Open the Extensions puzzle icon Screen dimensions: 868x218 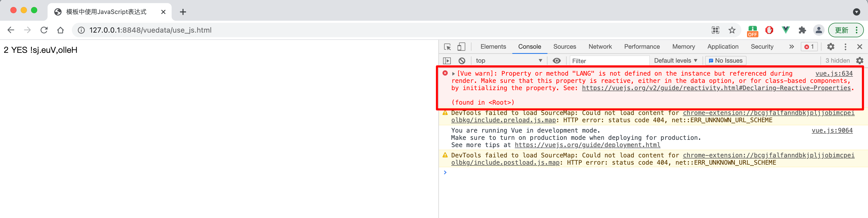802,30
